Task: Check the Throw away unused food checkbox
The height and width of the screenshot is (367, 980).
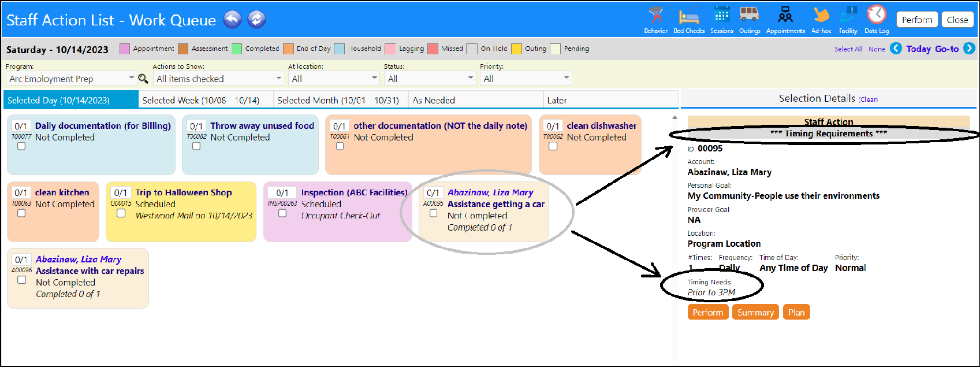Action: [196, 146]
